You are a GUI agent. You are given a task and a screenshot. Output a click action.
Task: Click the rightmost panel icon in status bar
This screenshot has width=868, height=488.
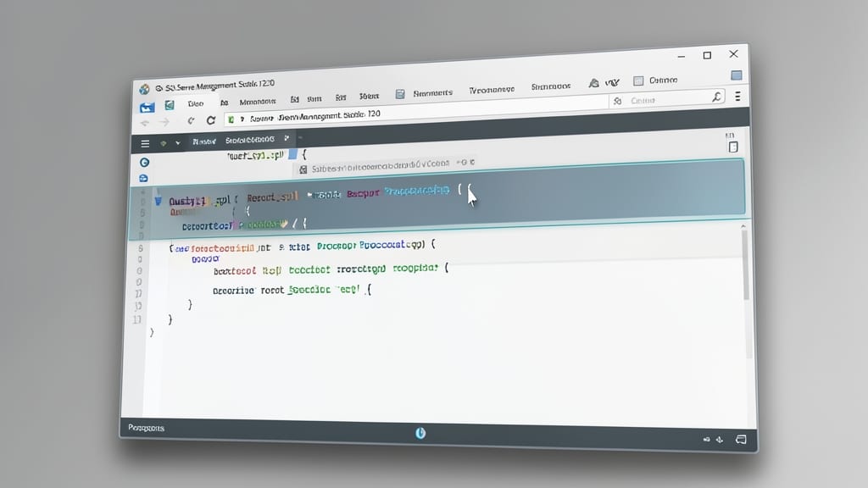[x=741, y=440]
